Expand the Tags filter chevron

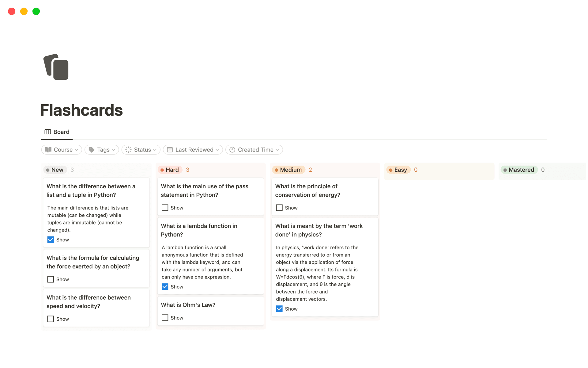[114, 150]
